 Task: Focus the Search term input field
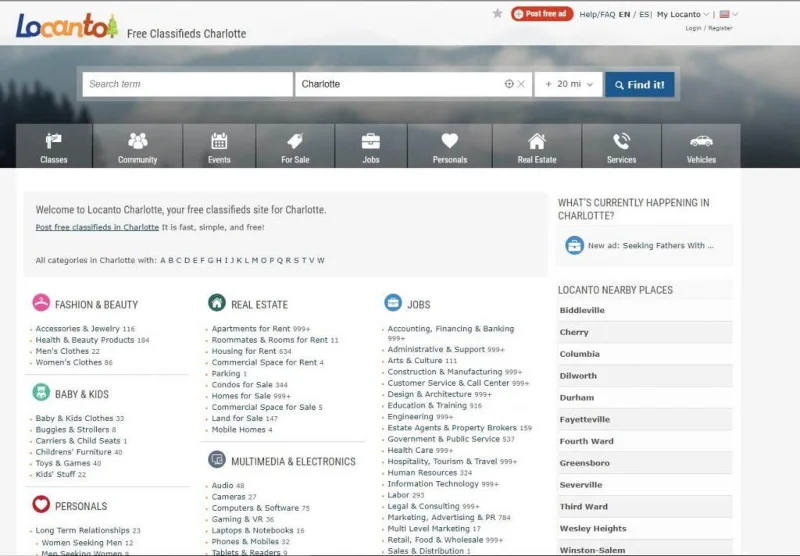pyautogui.click(x=188, y=84)
